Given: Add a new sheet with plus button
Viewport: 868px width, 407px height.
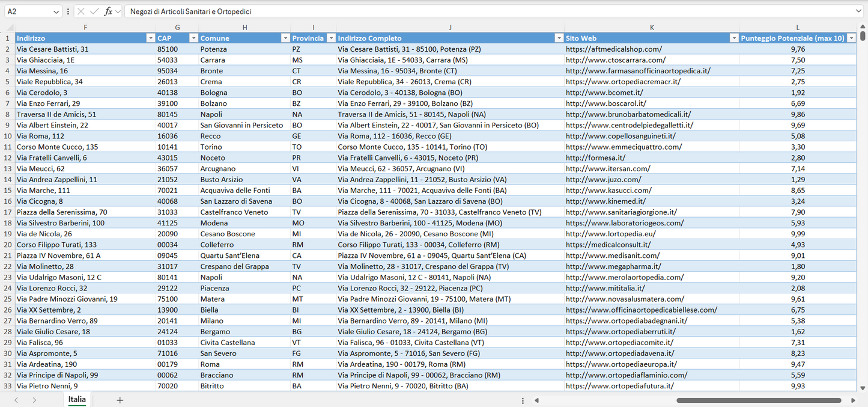Looking at the screenshot, I should (120, 400).
